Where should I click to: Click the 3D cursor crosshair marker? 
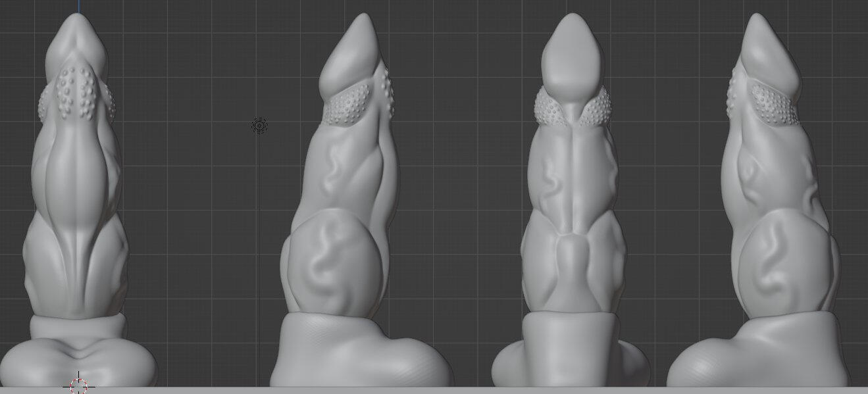click(78, 385)
